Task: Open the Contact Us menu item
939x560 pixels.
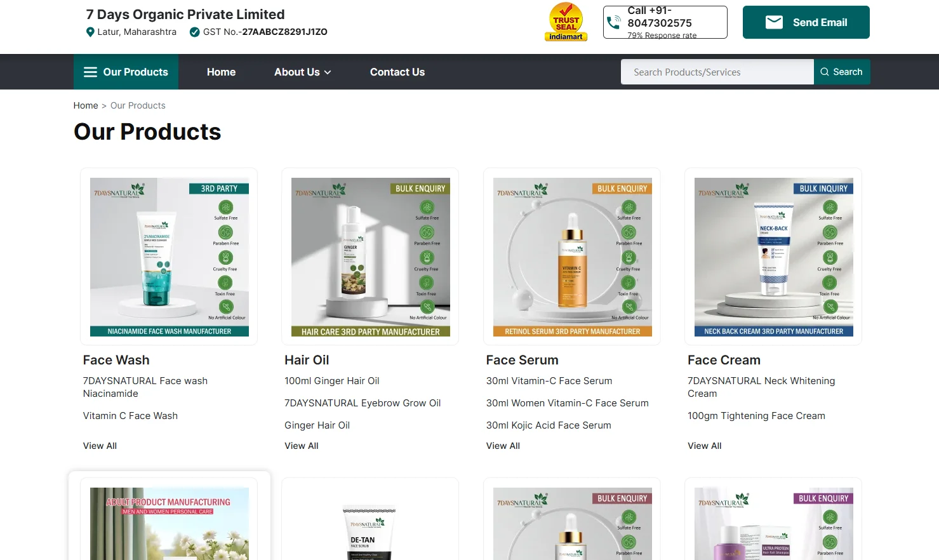Action: 397,72
